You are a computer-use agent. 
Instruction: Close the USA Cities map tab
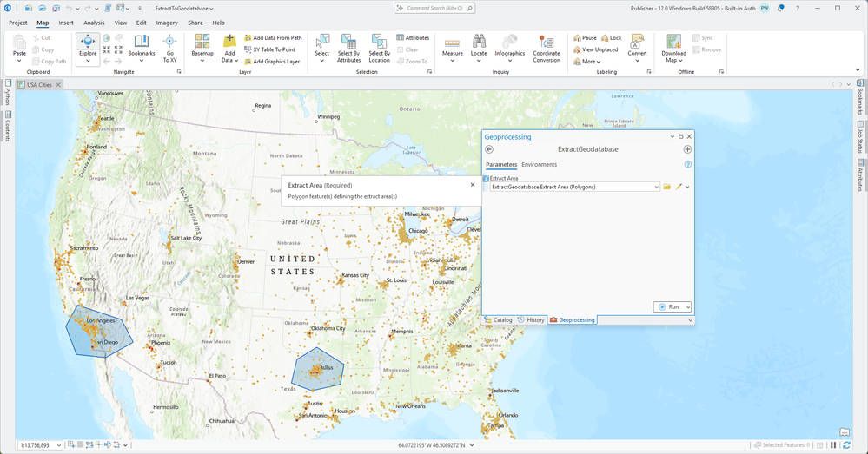[x=58, y=84]
